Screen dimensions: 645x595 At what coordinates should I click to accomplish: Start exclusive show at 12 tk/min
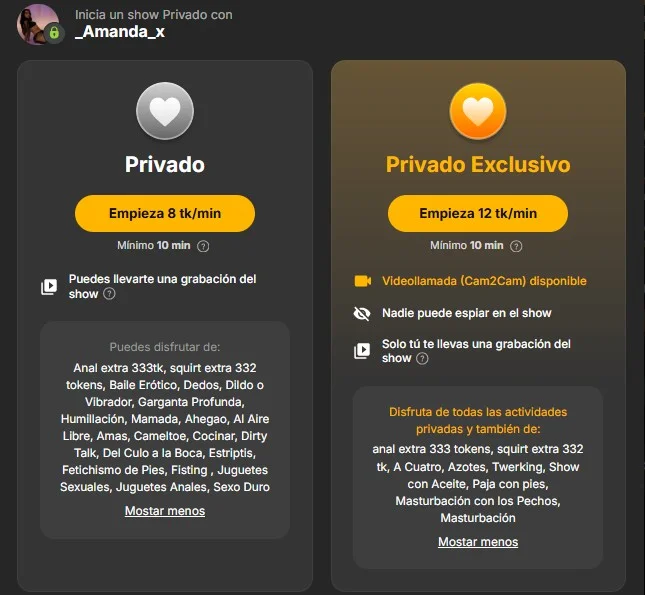[478, 213]
